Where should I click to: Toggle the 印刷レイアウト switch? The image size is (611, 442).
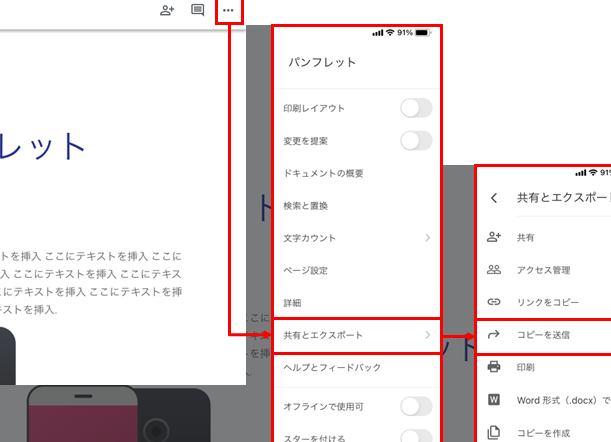pos(416,108)
